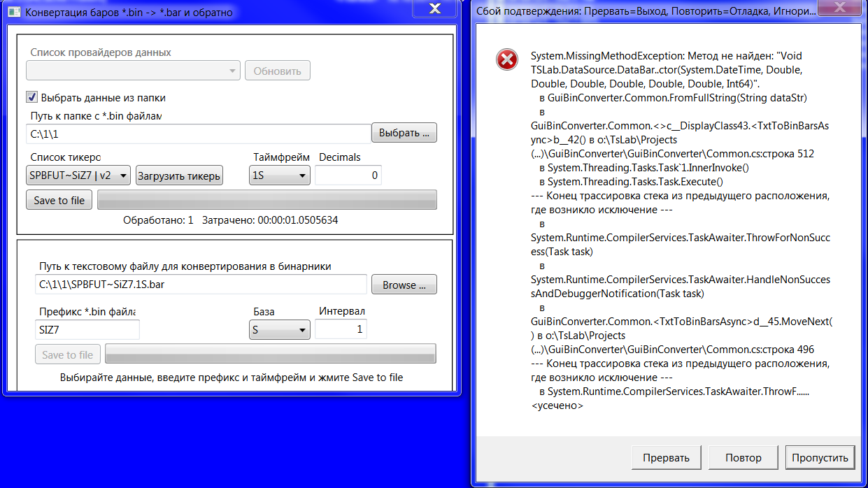Click 'Выбирайте данные, введите префикс' hint text
Screen dimensions: 868x488
coord(232,378)
